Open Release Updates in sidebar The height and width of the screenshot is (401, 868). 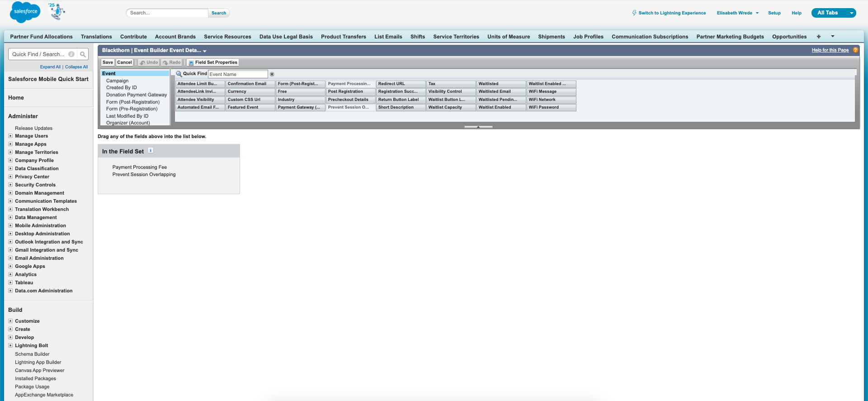click(x=33, y=128)
